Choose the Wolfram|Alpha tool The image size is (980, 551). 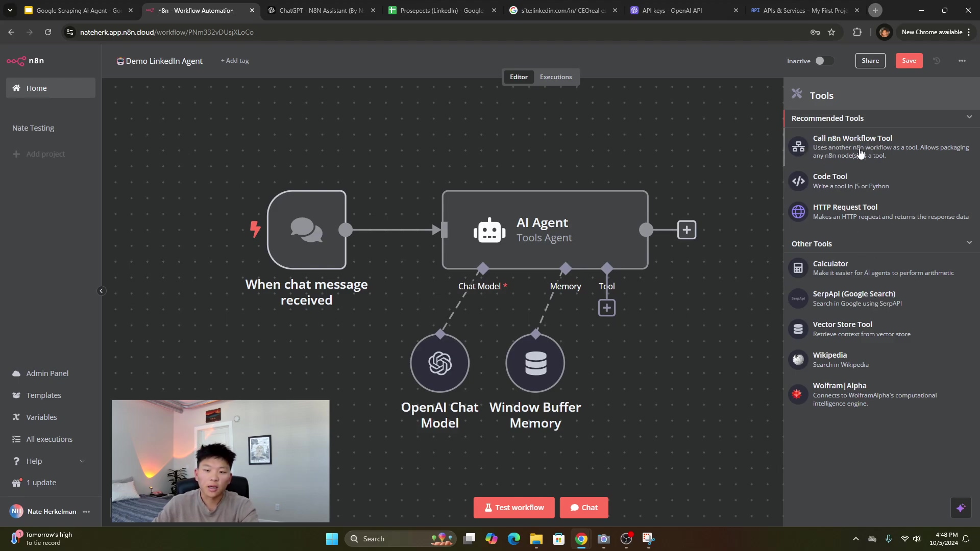[881, 394]
